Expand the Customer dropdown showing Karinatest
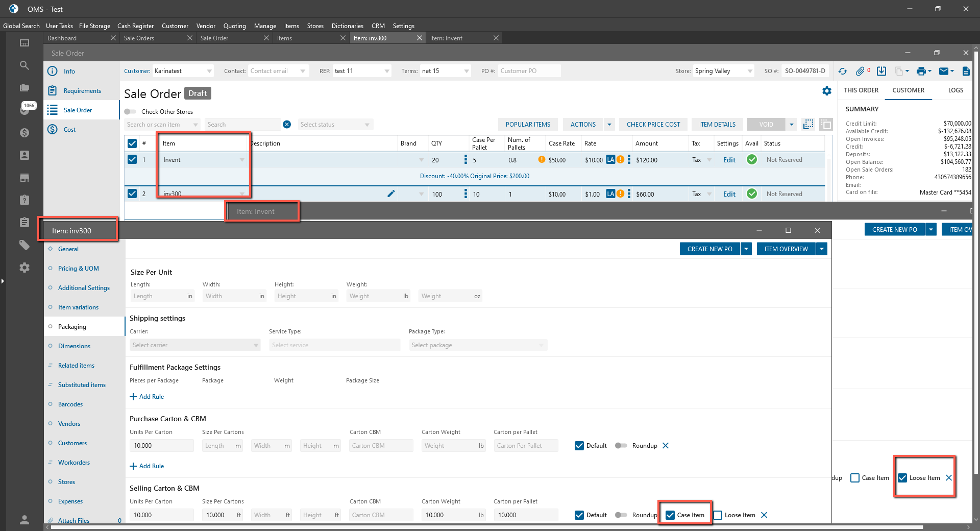The image size is (980, 531). tap(209, 71)
